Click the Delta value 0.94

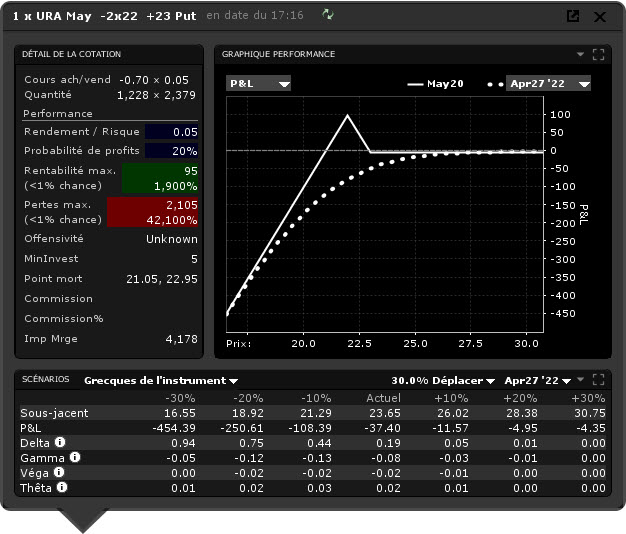(183, 443)
